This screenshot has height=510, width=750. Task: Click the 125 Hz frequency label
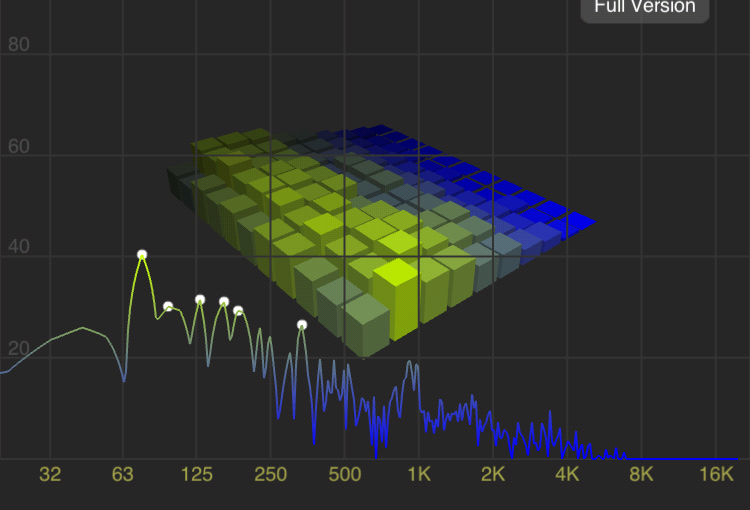click(197, 475)
